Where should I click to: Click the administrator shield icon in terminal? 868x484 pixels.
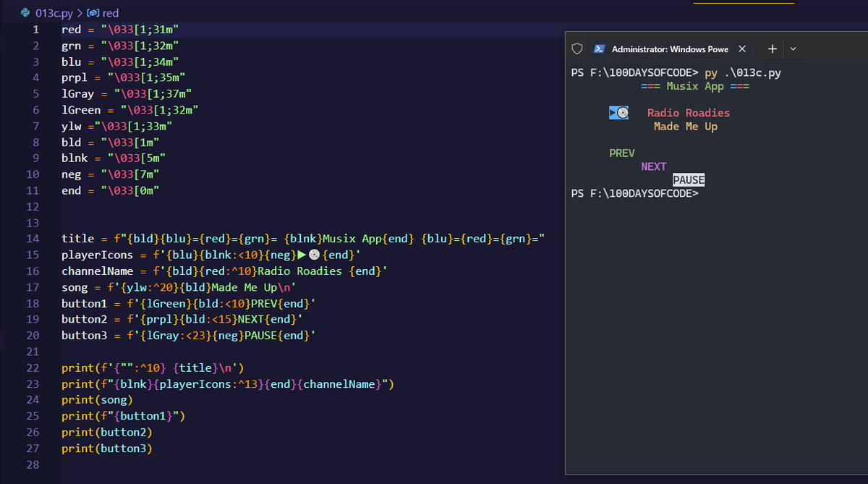coord(577,49)
